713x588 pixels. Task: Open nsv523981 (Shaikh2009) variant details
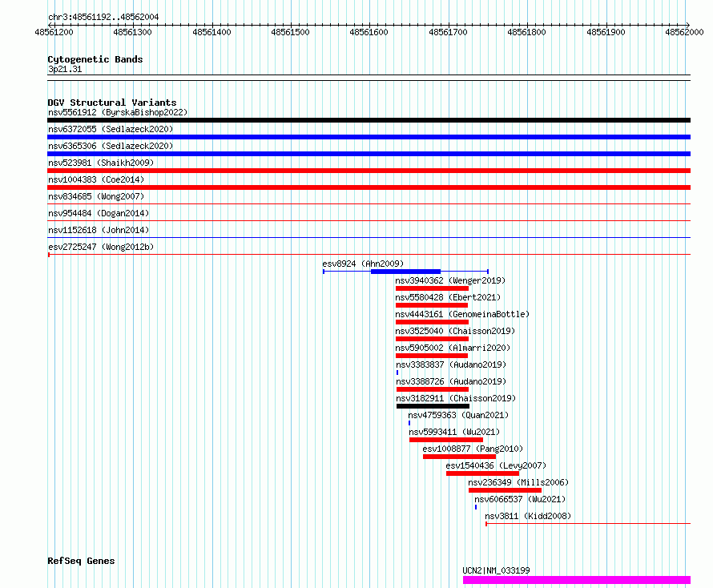pos(101,163)
